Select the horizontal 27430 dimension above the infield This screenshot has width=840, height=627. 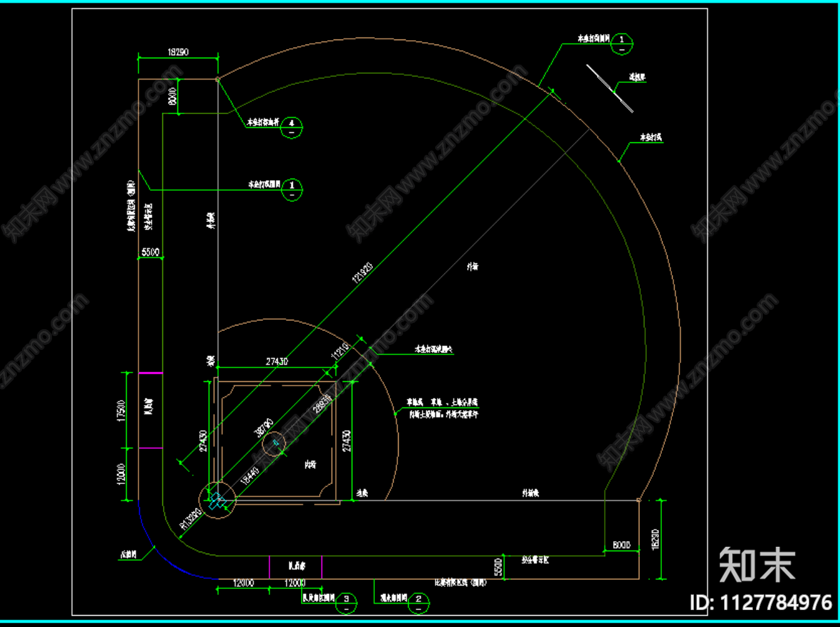click(276, 361)
